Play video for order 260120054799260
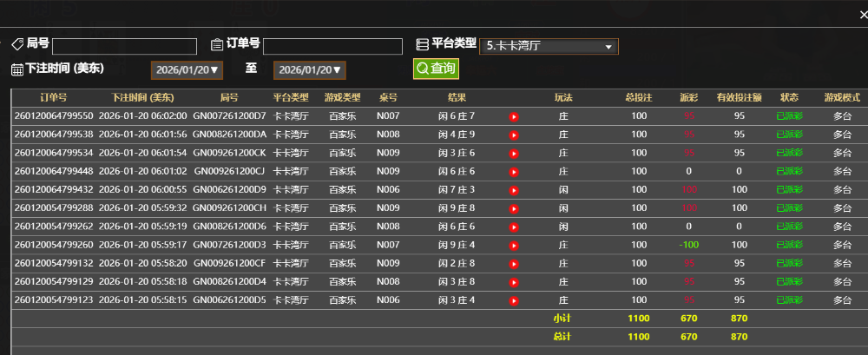 coord(514,246)
